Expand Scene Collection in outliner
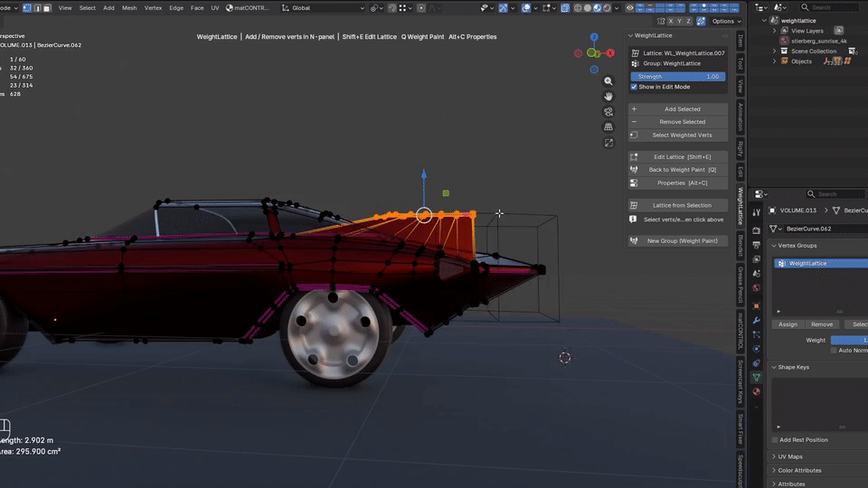Image resolution: width=868 pixels, height=488 pixels. click(775, 51)
